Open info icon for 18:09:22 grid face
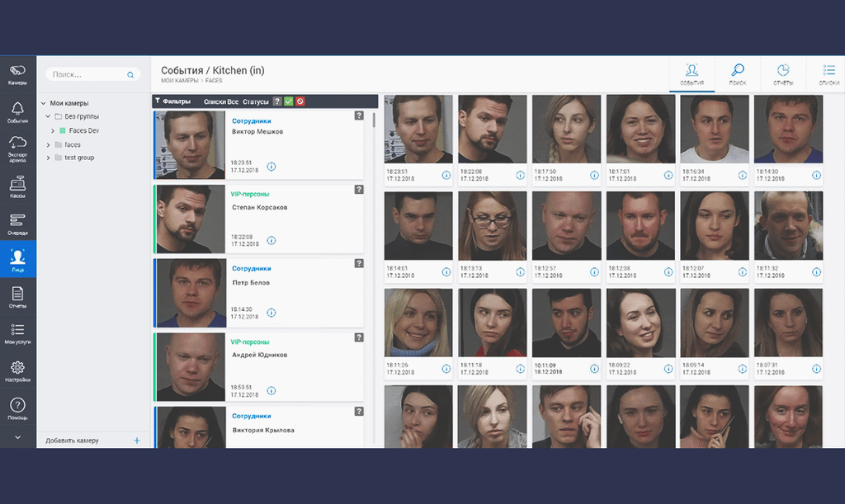Screen dimensions: 845x504 point(668,369)
